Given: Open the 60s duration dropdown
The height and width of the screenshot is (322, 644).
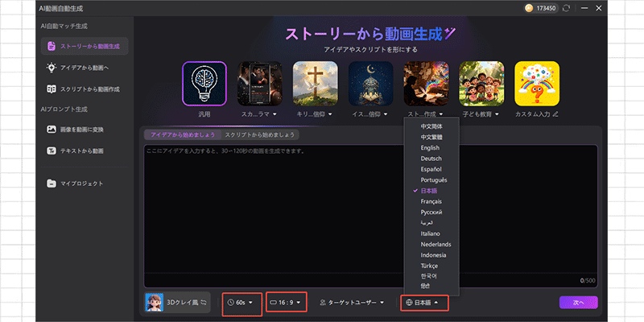Looking at the screenshot, I should 242,303.
